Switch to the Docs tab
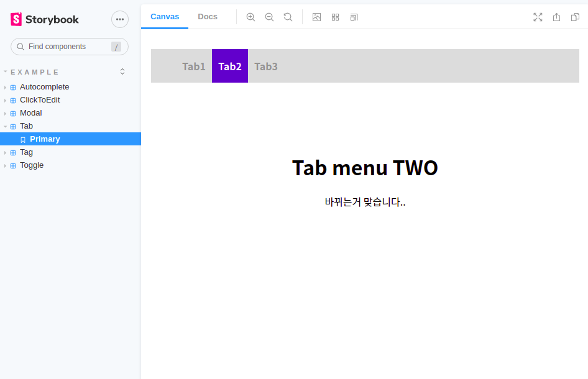Viewport: 588px width, 379px height. coord(208,17)
